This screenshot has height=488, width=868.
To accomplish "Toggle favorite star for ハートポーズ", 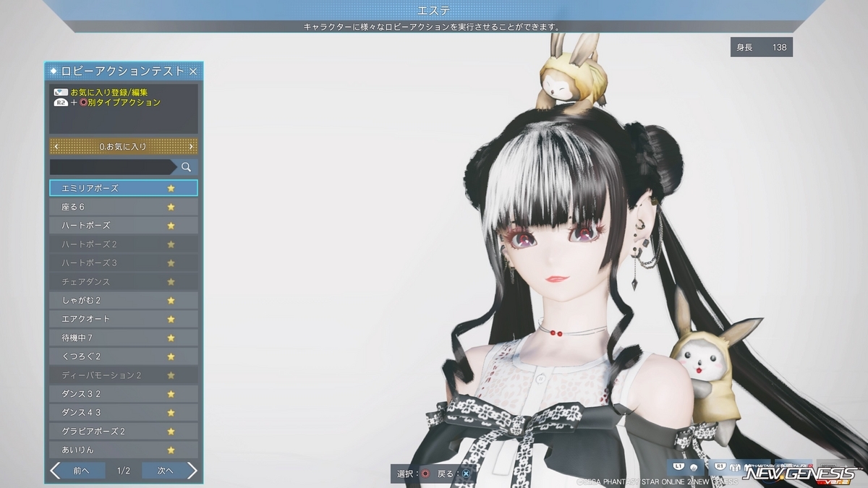I will 171,226.
